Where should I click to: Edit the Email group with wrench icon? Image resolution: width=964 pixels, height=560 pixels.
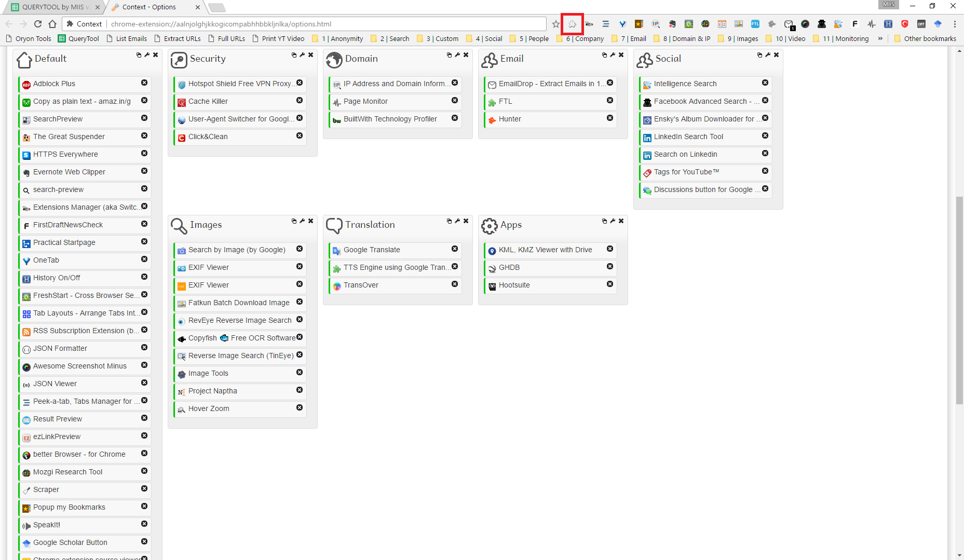[x=613, y=54]
